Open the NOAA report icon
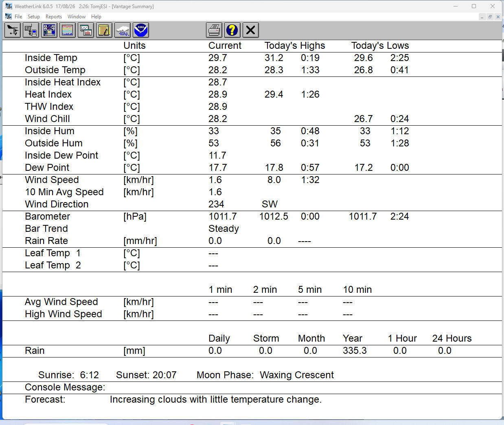Image resolution: width=504 pixels, height=425 pixels. pyautogui.click(x=141, y=30)
